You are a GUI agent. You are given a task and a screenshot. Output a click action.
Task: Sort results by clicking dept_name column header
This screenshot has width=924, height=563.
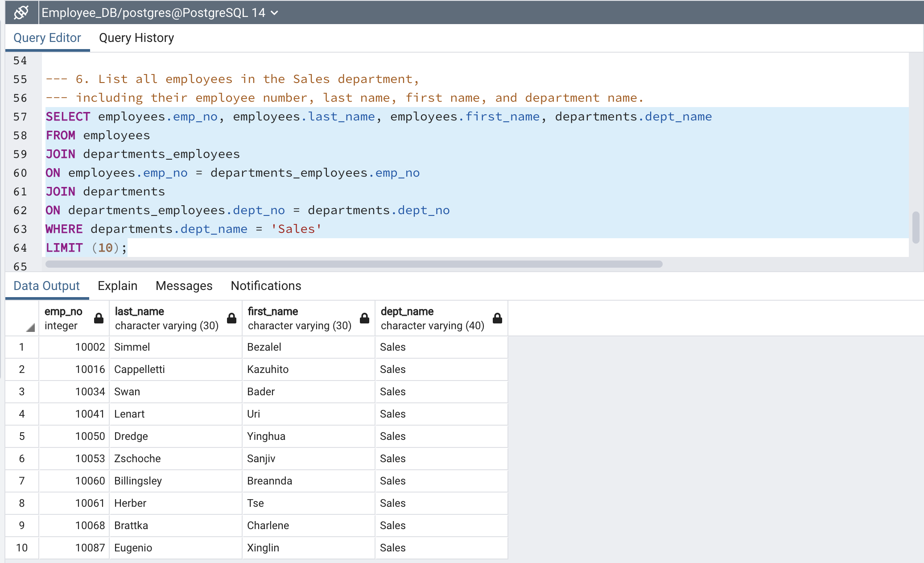[407, 311]
